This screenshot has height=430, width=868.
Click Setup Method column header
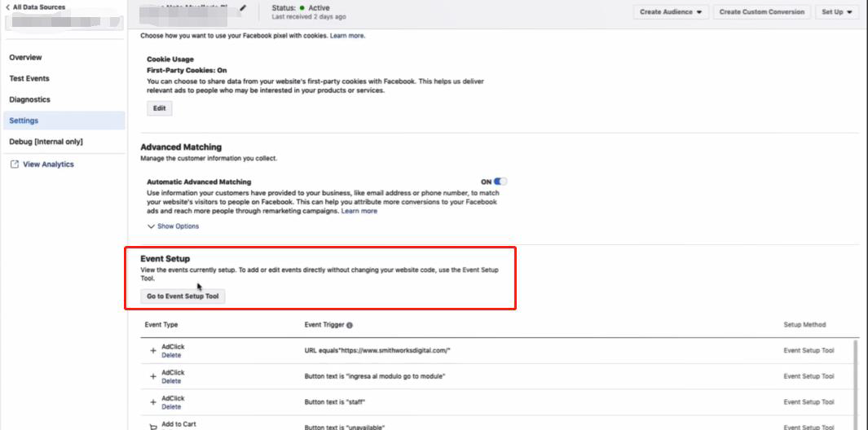tap(804, 325)
